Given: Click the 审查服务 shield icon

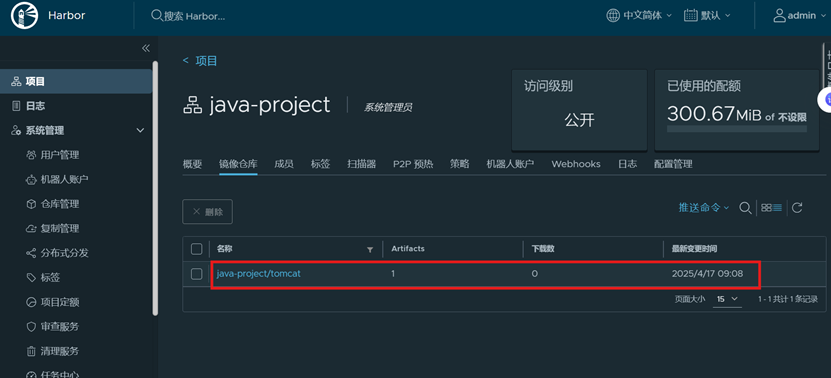Looking at the screenshot, I should (x=31, y=327).
